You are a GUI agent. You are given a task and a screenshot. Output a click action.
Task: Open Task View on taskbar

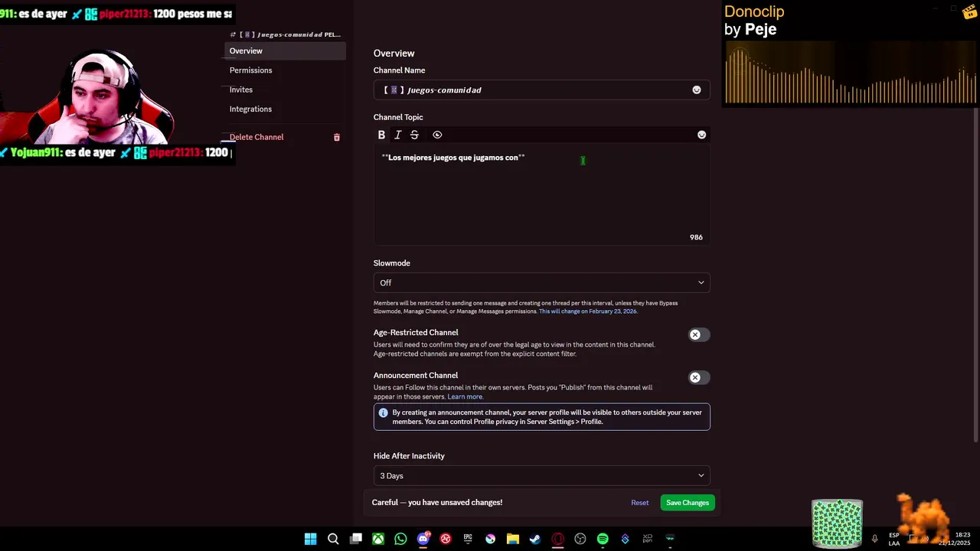pyautogui.click(x=355, y=539)
